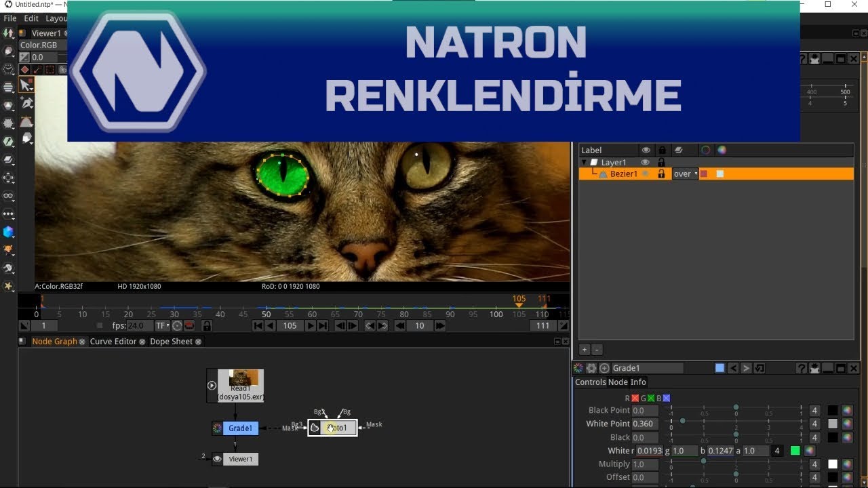Open color dialog for White Point row
Viewport: 868px width, 488px height.
[x=847, y=424]
